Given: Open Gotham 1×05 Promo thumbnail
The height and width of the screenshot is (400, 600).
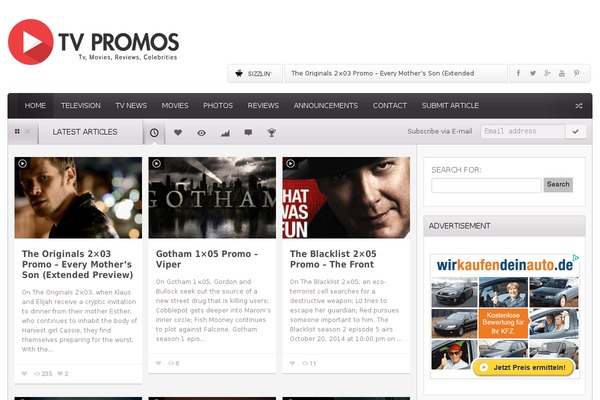Looking at the screenshot, I should [x=212, y=198].
